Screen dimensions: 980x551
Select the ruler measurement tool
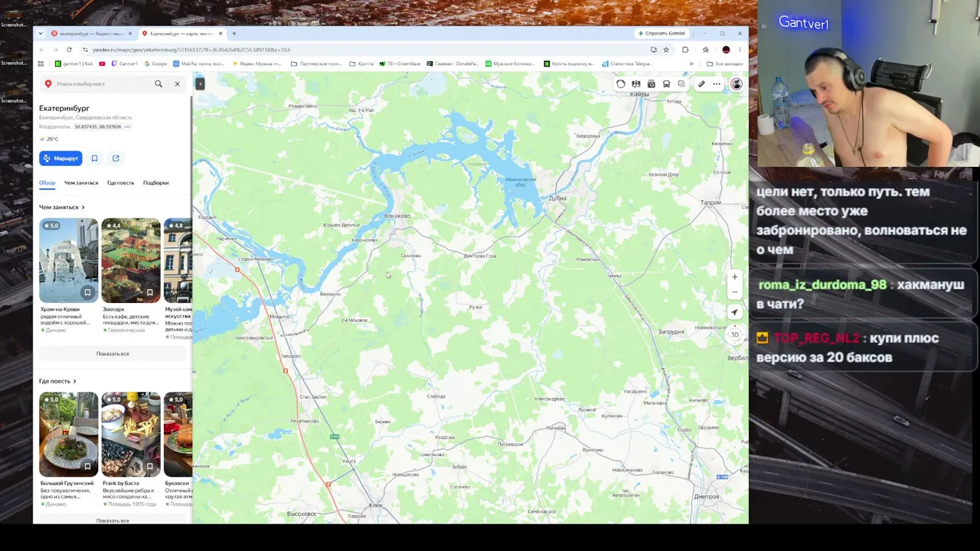click(x=701, y=84)
